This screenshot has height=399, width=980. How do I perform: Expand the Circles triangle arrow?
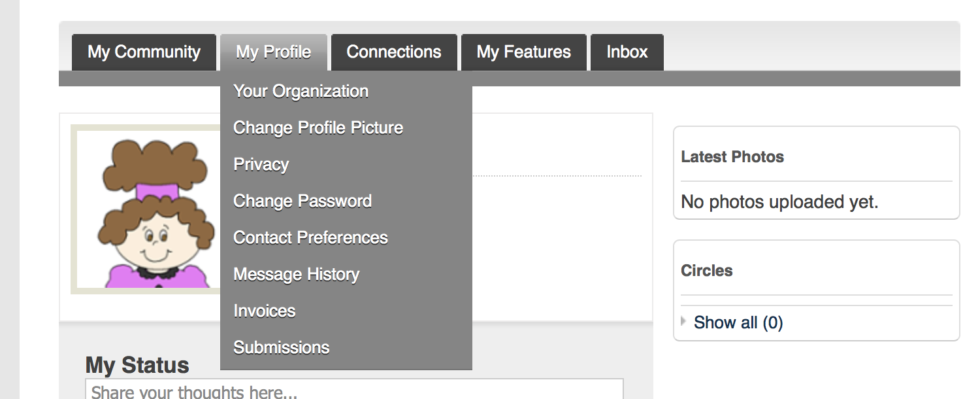point(683,321)
